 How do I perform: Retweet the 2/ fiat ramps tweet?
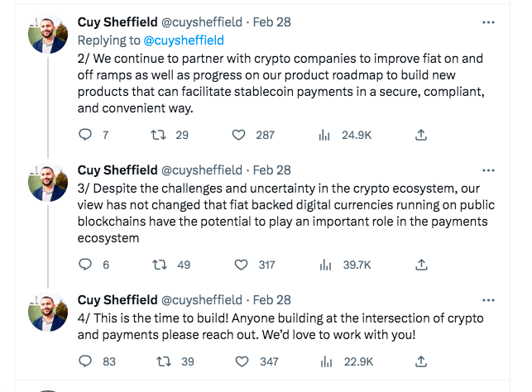pos(159,135)
